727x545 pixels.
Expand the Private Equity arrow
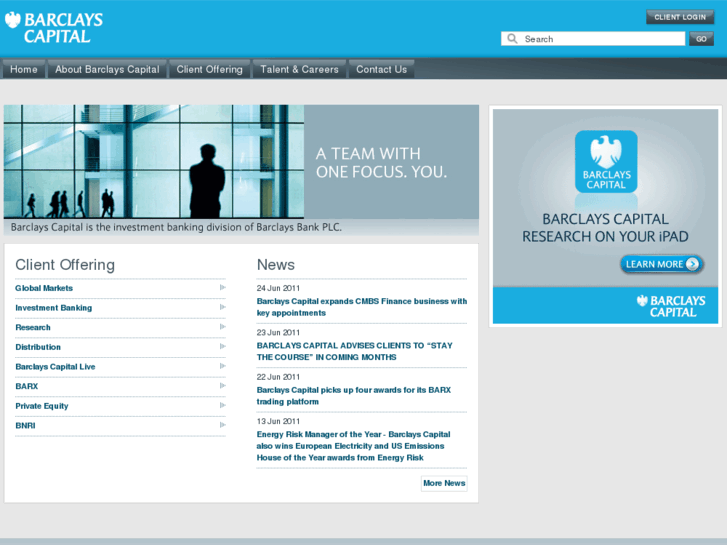point(223,405)
